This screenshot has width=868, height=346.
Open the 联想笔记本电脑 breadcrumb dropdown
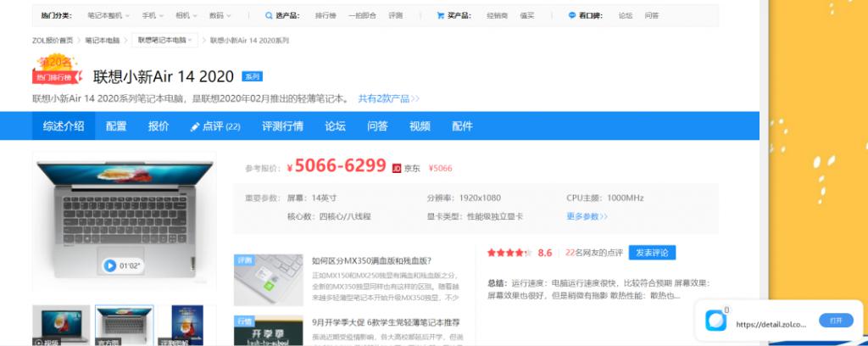click(167, 40)
